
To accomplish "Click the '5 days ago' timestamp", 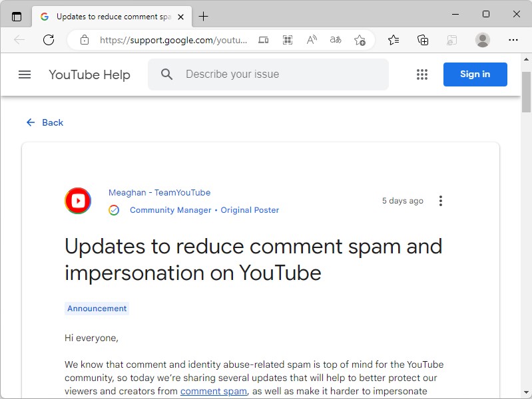I will pos(403,201).
